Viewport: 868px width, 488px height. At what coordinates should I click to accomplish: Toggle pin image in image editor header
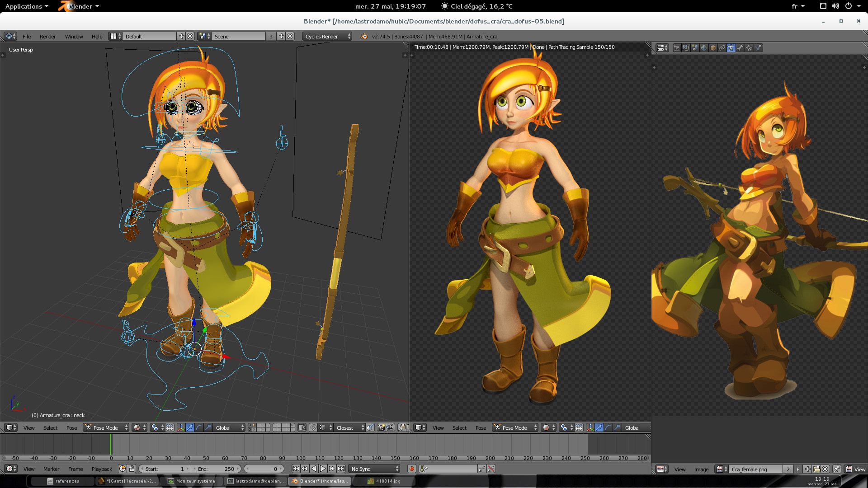837,469
